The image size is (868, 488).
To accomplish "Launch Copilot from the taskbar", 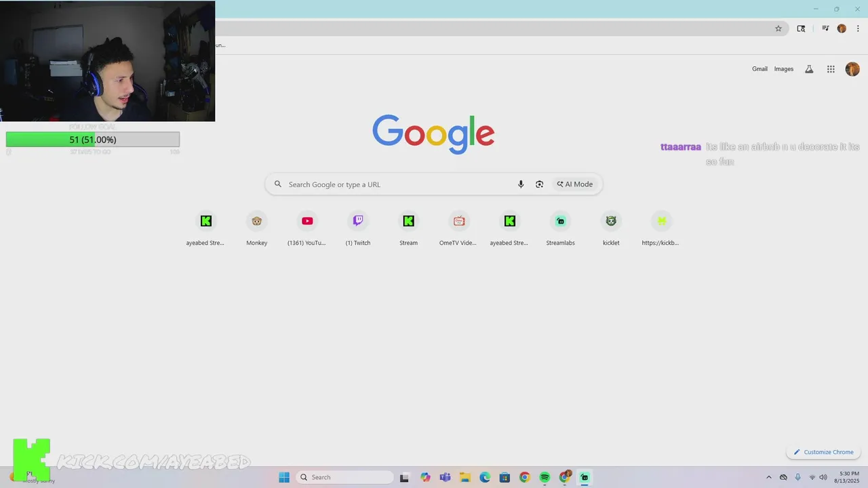I will (x=425, y=477).
